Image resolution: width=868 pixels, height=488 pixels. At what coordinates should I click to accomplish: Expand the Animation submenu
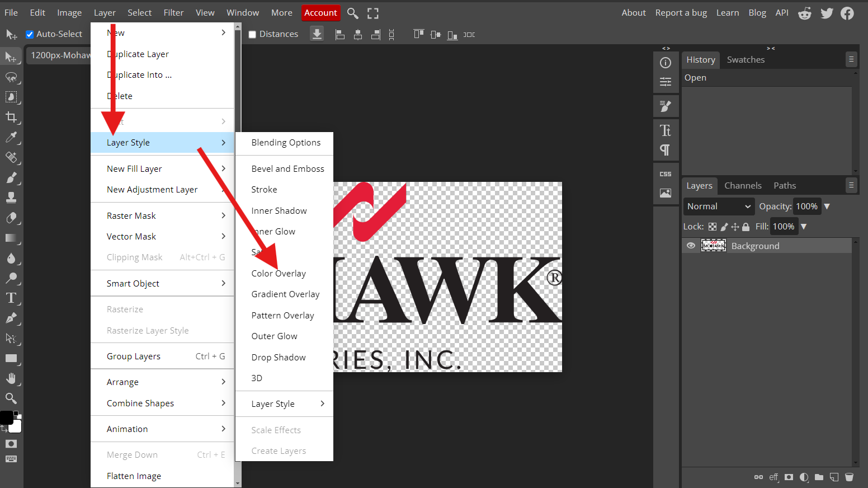[162, 429]
